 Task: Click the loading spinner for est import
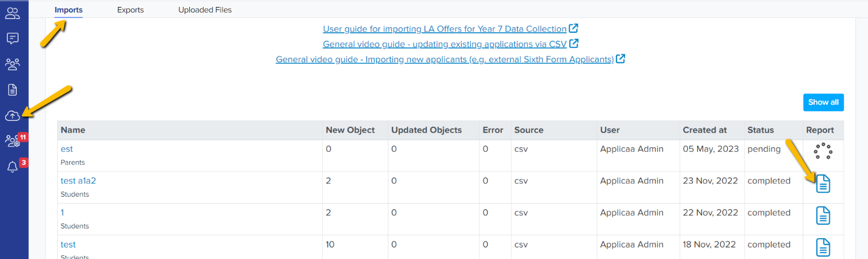[x=823, y=151]
